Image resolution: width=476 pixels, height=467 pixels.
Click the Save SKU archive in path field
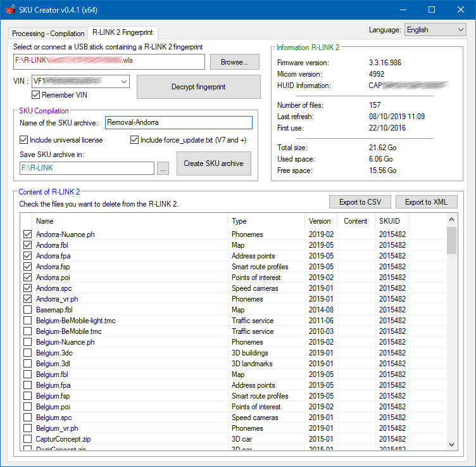[x=87, y=168]
